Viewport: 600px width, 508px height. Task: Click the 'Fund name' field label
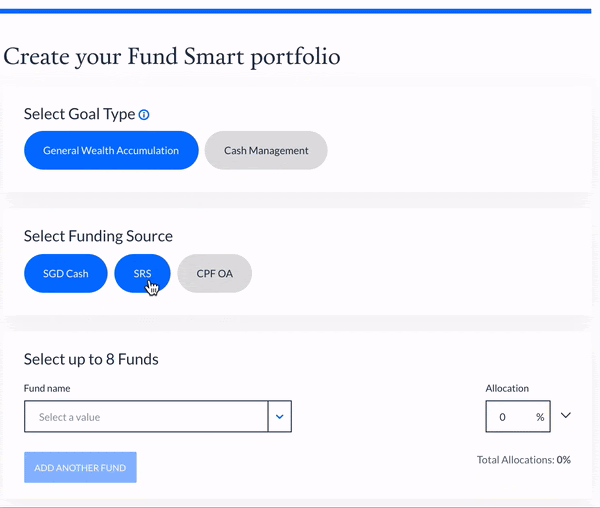(x=47, y=388)
